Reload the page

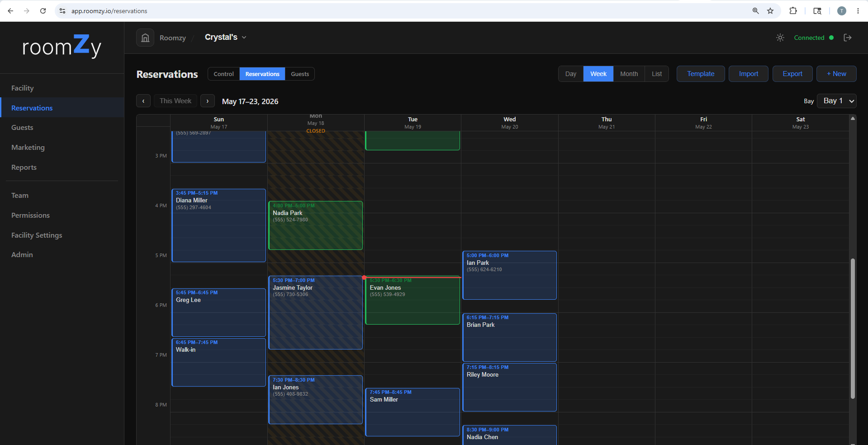(43, 11)
